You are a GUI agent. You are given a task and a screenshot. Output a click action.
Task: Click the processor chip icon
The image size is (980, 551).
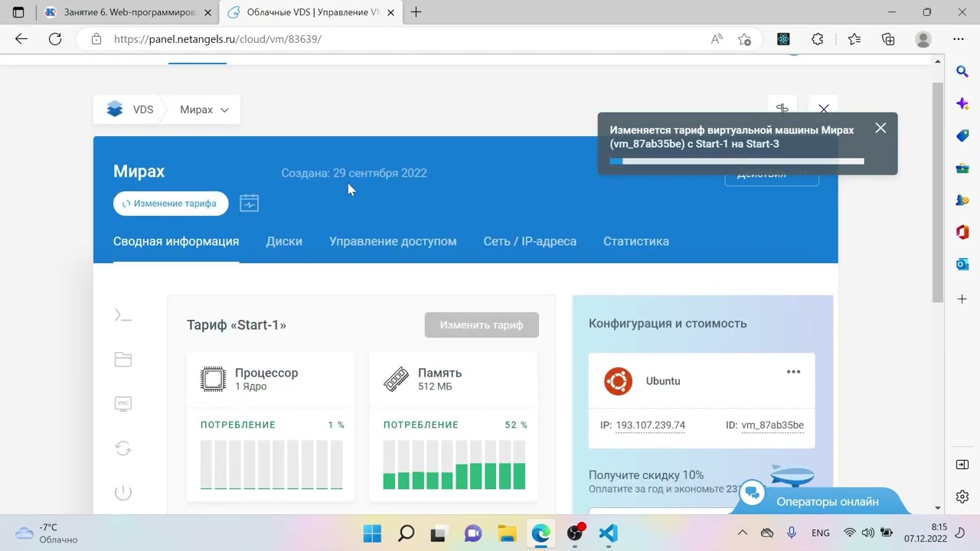point(213,379)
